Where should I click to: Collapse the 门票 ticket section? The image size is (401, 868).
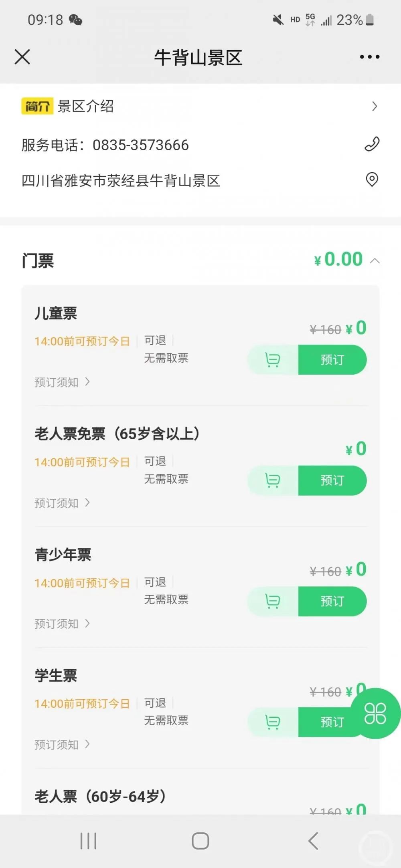point(375,261)
